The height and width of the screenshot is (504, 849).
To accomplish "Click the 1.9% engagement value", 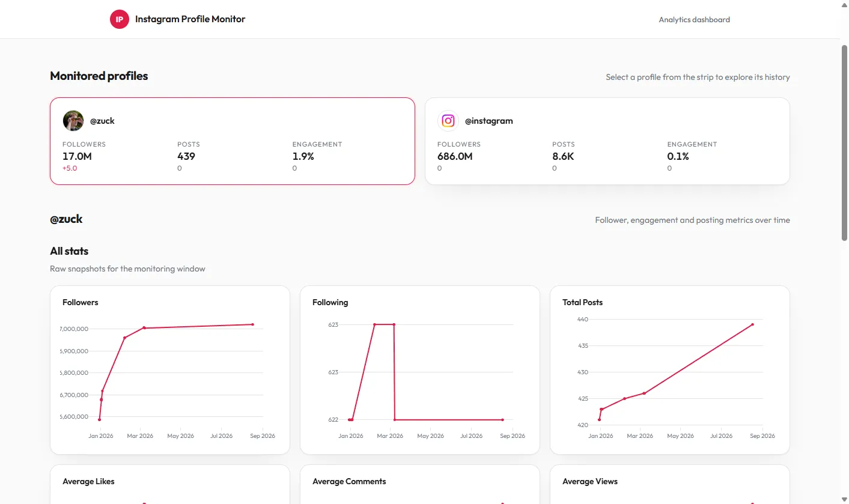I will pyautogui.click(x=303, y=156).
